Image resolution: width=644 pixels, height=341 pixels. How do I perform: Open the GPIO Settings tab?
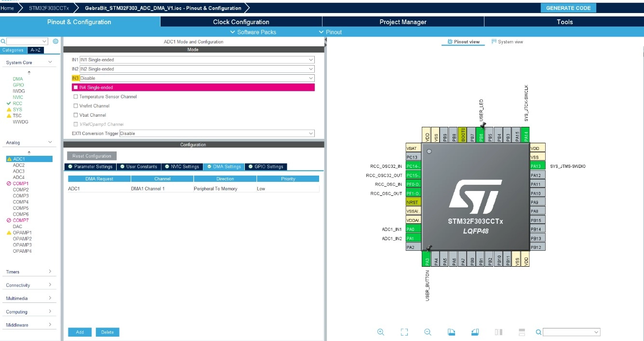(x=266, y=166)
